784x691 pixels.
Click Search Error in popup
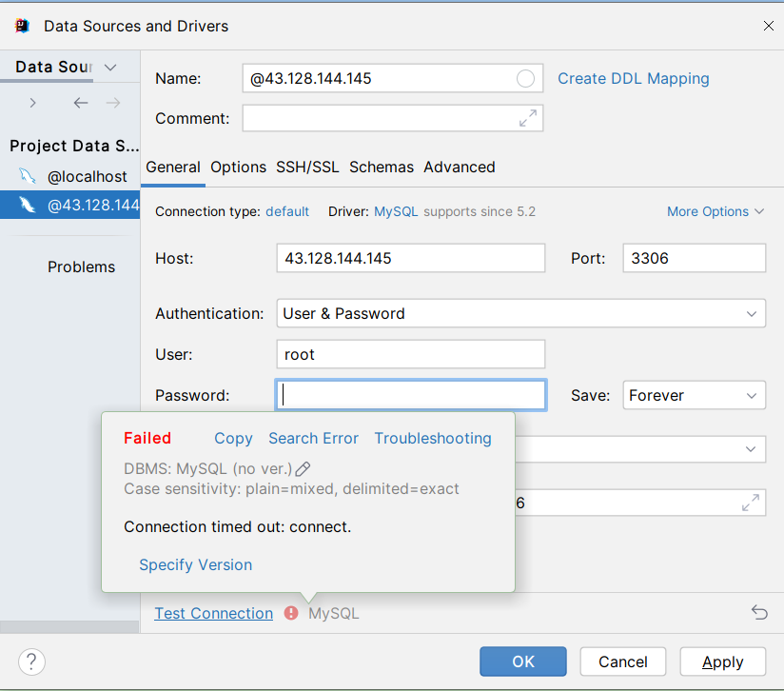pyautogui.click(x=313, y=439)
